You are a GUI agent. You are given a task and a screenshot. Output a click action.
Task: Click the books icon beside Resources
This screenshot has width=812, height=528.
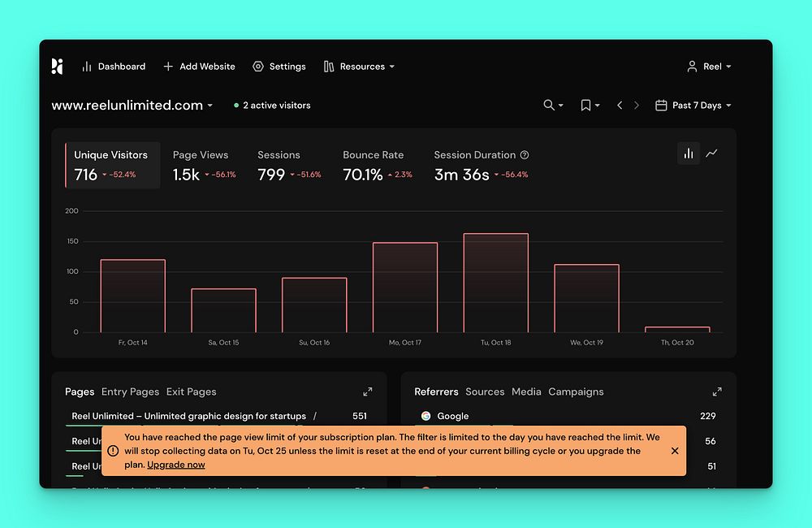329,67
